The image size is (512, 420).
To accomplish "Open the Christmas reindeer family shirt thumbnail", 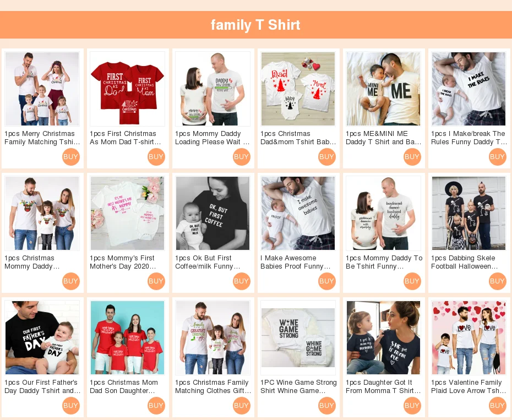I will (42, 213).
